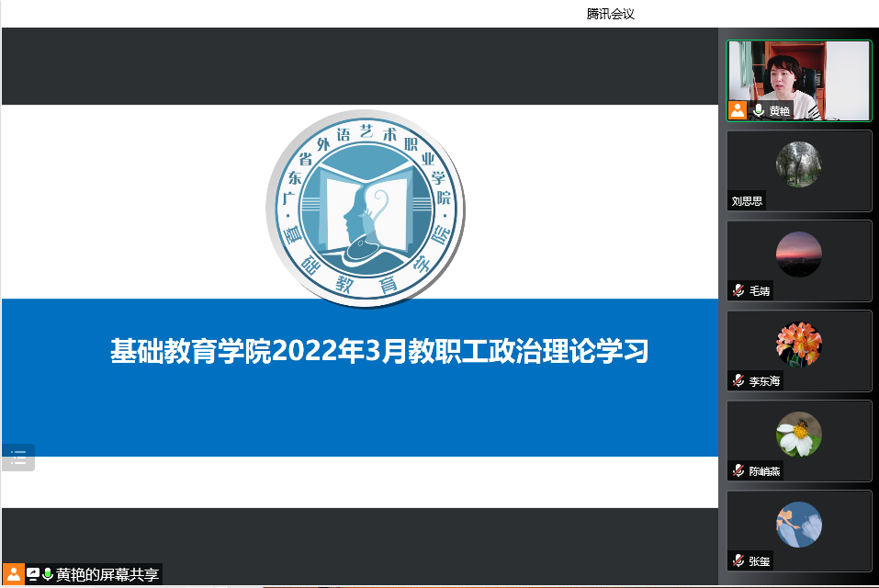
Task: Click the participant name 陈峭燕
Action: (x=764, y=471)
